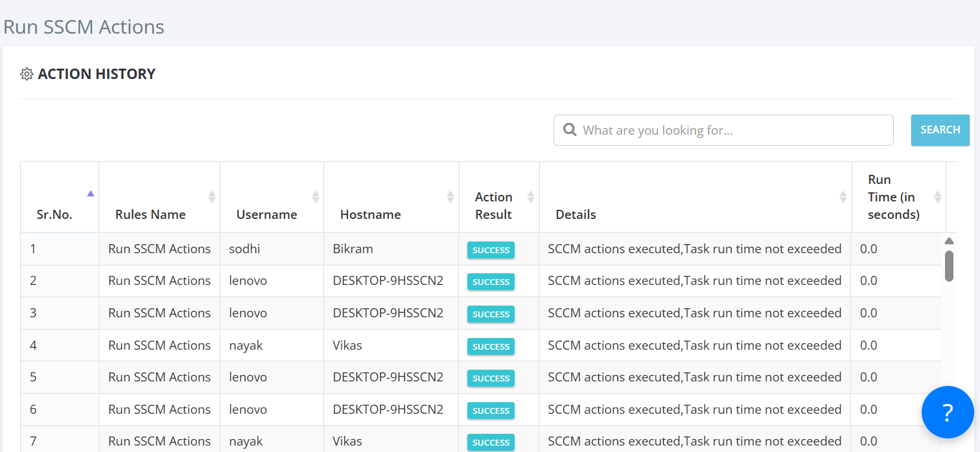The height and width of the screenshot is (452, 980).
Task: Click SUCCESS badge in row 4
Action: coord(491,346)
